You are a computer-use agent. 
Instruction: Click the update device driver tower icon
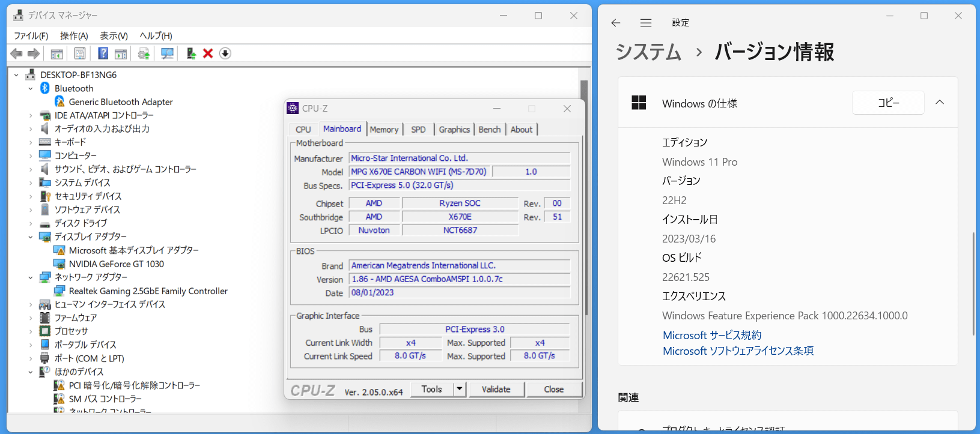pyautogui.click(x=191, y=53)
